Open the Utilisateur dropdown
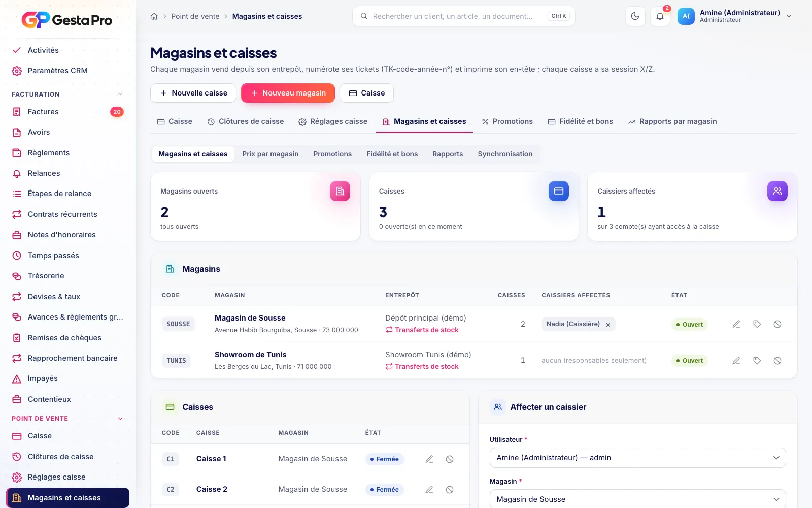The image size is (812, 508). point(637,458)
